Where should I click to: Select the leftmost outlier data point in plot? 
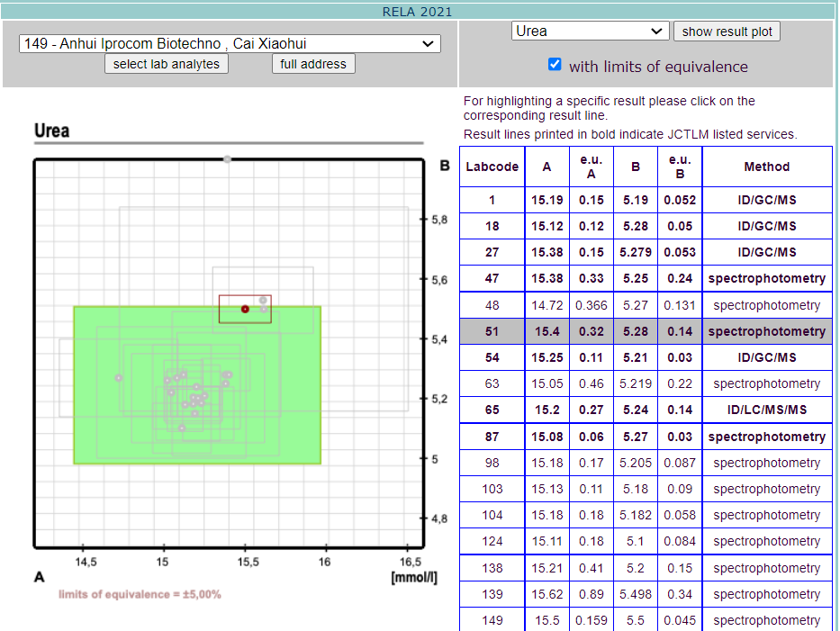pos(119,378)
